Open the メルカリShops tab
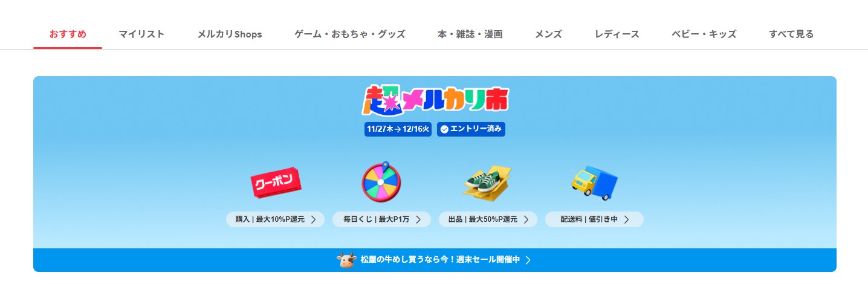Image resolution: width=868 pixels, height=284 pixels. (x=230, y=34)
